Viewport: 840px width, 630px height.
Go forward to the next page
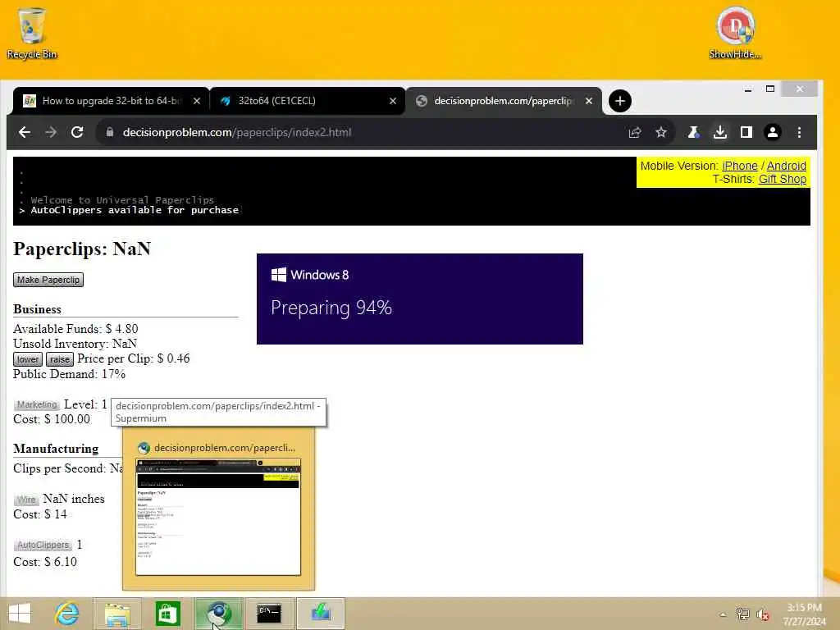point(51,132)
